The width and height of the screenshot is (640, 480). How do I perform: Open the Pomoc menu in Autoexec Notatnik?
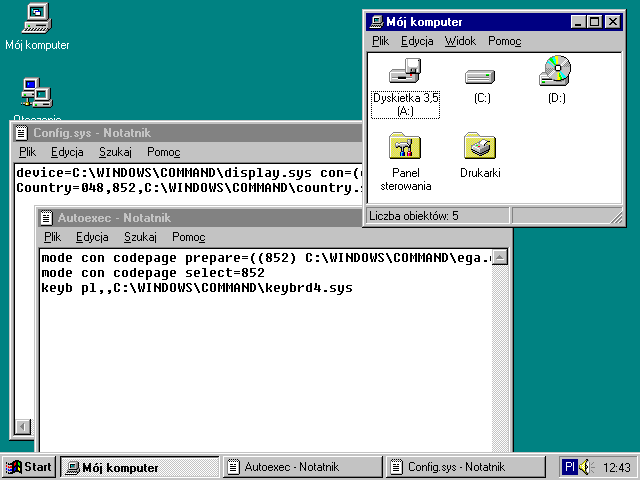point(188,237)
